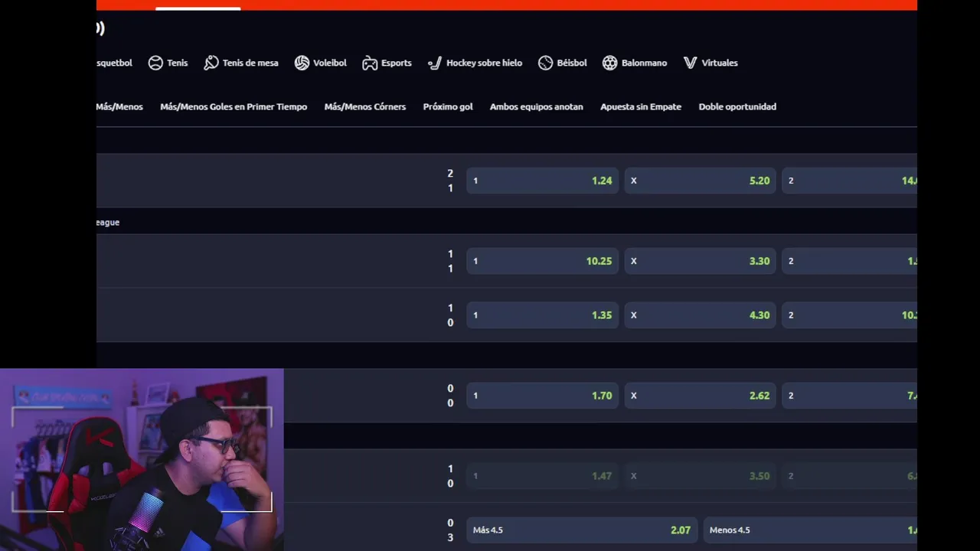
Task: Bet on home win at 1.70
Action: [542, 396]
